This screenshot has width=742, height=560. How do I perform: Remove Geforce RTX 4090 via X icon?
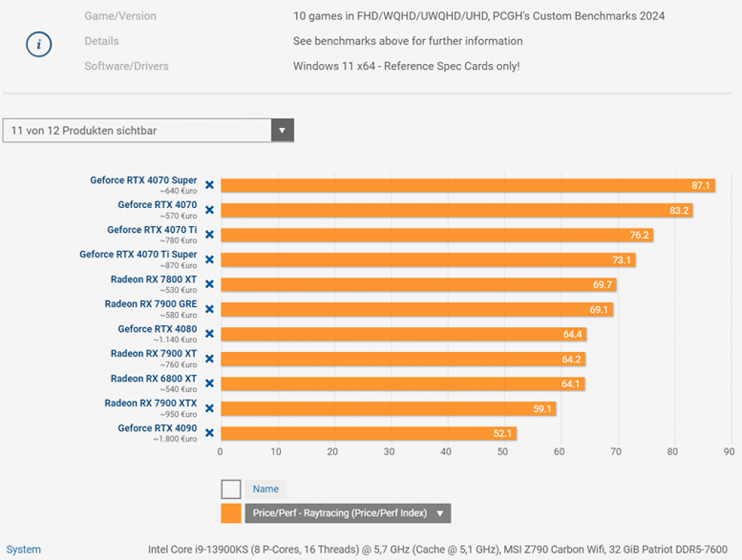(210, 433)
